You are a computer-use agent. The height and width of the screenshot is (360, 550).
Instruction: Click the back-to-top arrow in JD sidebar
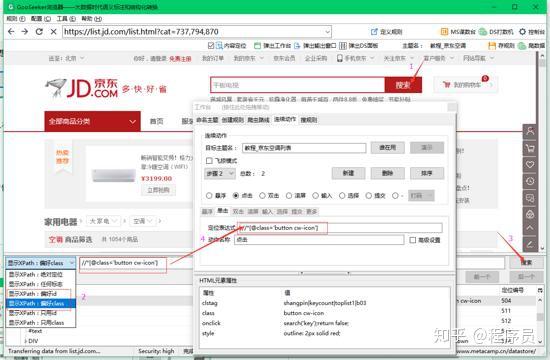[530, 228]
